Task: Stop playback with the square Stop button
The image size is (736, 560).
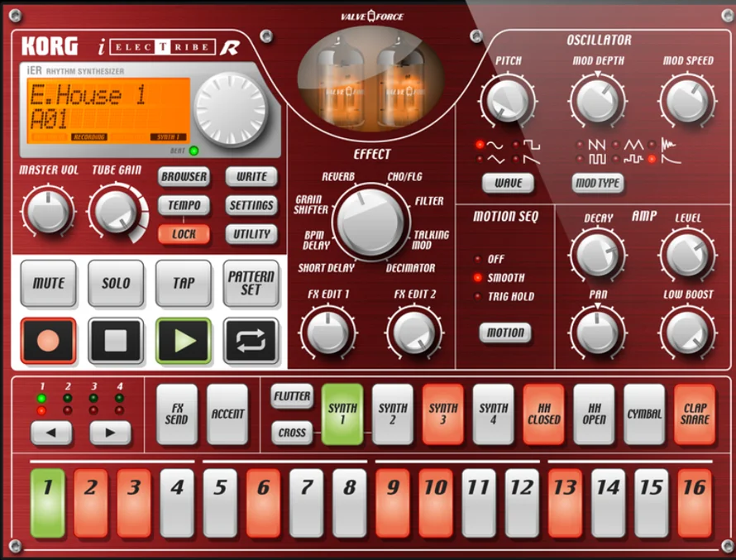Action: 116,341
